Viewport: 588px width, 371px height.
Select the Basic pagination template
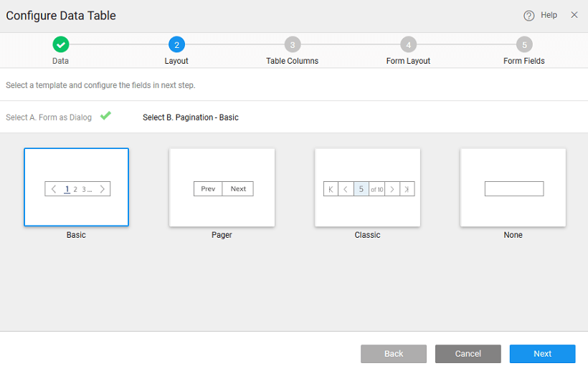[x=77, y=188]
